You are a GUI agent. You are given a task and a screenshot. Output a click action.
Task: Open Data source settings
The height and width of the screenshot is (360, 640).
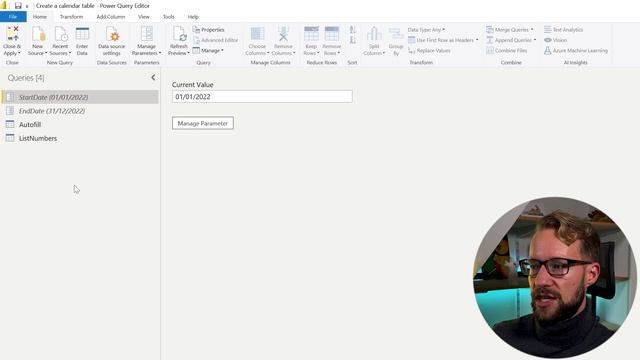(x=111, y=41)
